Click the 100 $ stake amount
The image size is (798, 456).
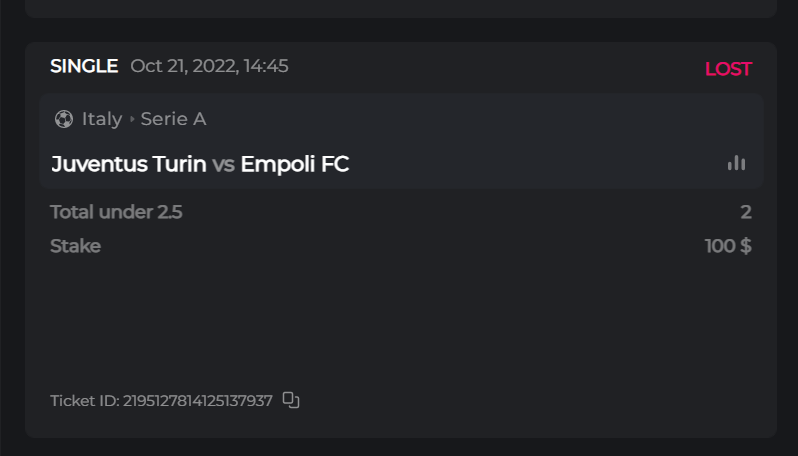pyautogui.click(x=728, y=246)
